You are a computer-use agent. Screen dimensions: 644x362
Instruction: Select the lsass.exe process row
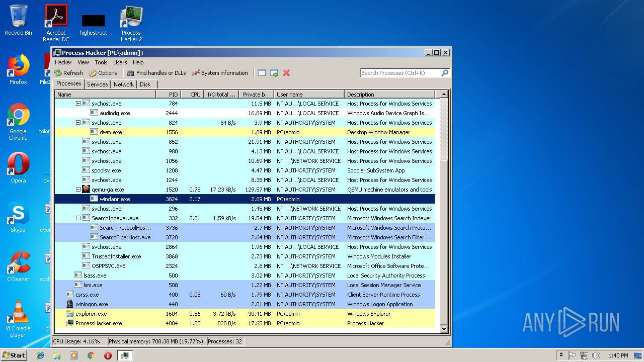(x=245, y=276)
